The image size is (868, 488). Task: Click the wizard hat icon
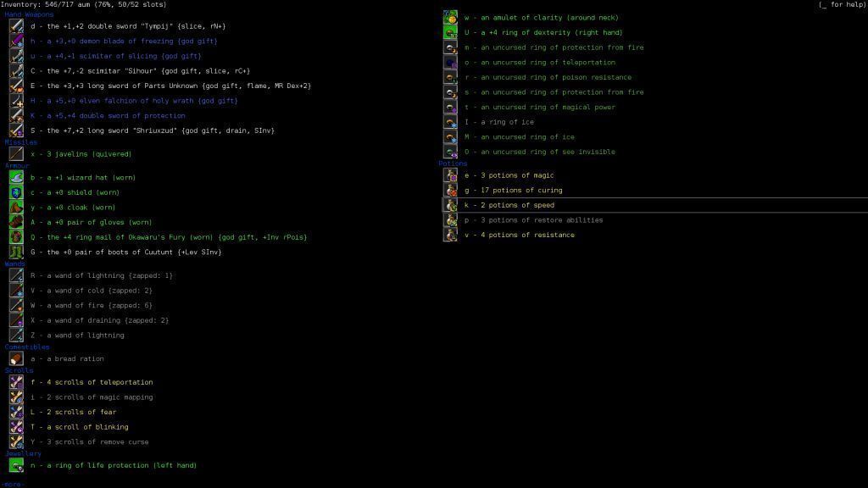click(x=16, y=178)
